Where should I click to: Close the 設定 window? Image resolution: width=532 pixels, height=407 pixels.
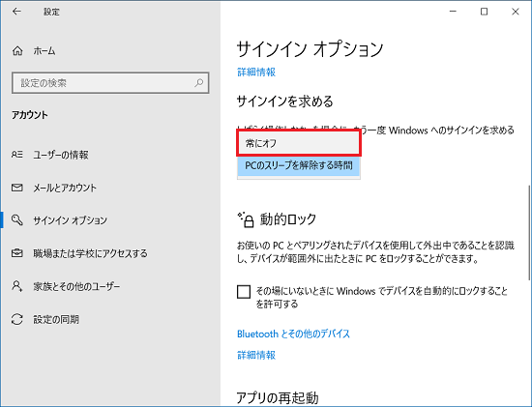click(515, 12)
